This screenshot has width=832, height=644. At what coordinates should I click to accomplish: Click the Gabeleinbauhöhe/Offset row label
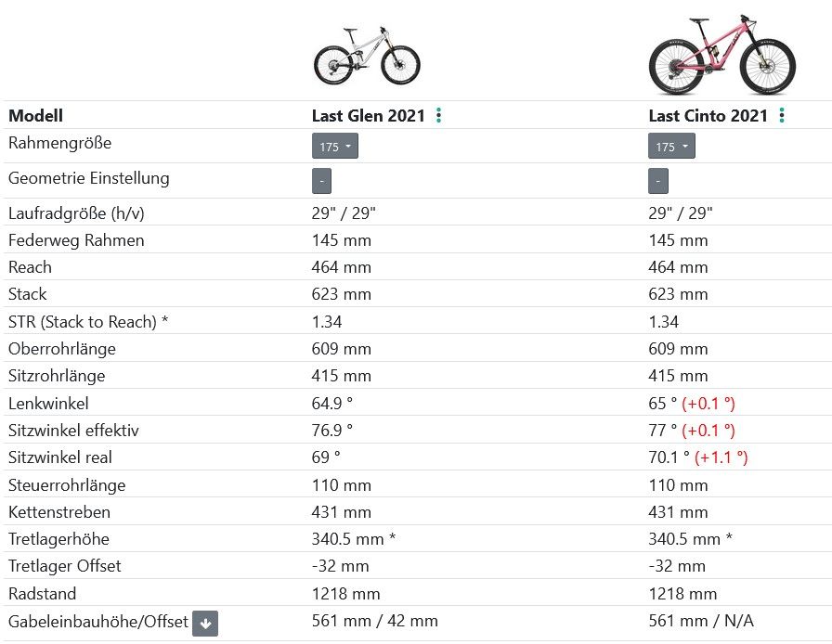pos(97,622)
